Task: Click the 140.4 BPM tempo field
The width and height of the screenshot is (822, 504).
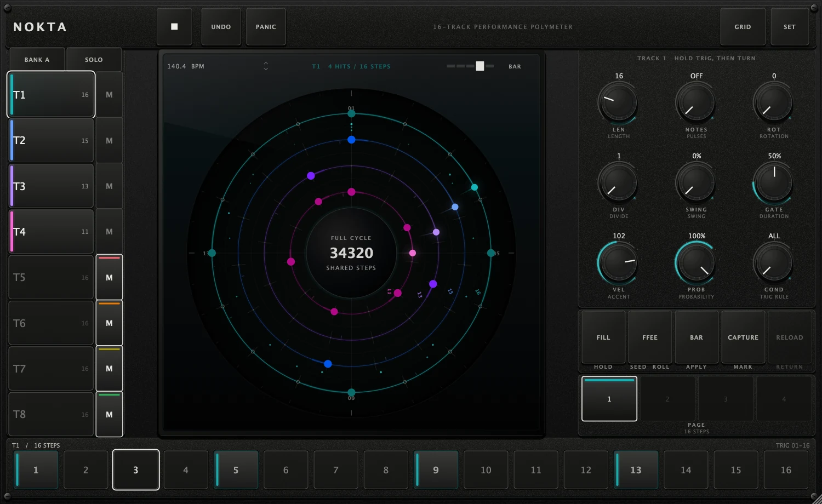Action: 186,66
